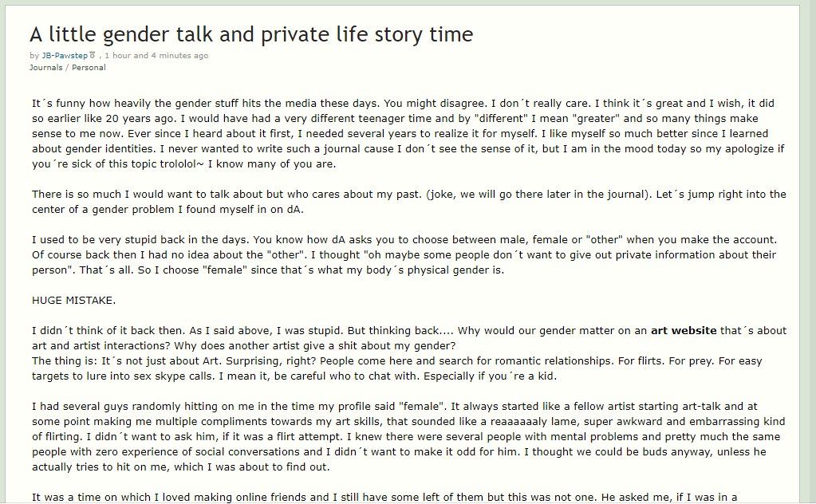Open the Personal subcategory link

(x=89, y=68)
